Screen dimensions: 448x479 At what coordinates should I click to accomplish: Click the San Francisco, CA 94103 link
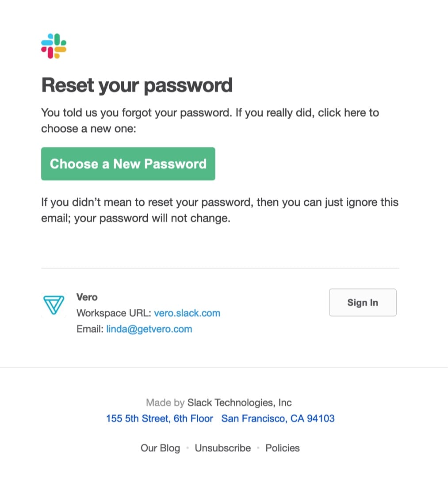(278, 418)
